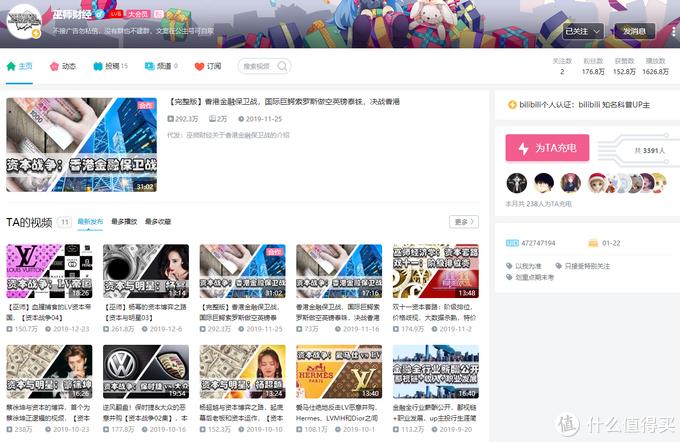Click the channel avatar picture

click(x=24, y=21)
